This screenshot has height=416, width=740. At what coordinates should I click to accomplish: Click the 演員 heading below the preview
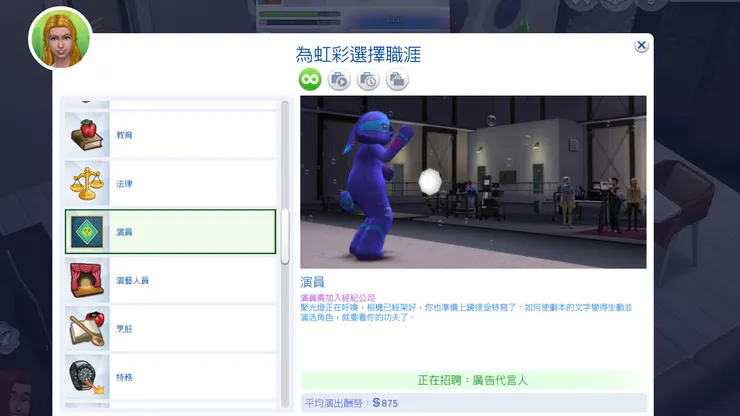tap(312, 282)
